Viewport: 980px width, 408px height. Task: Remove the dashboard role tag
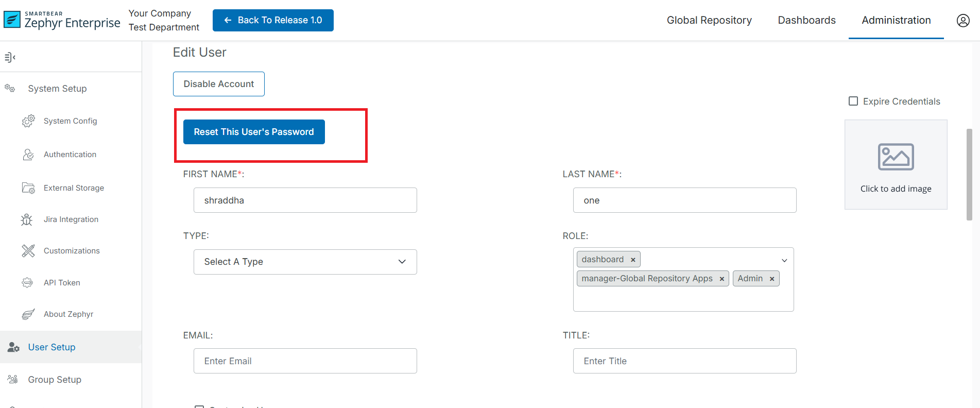tap(633, 260)
